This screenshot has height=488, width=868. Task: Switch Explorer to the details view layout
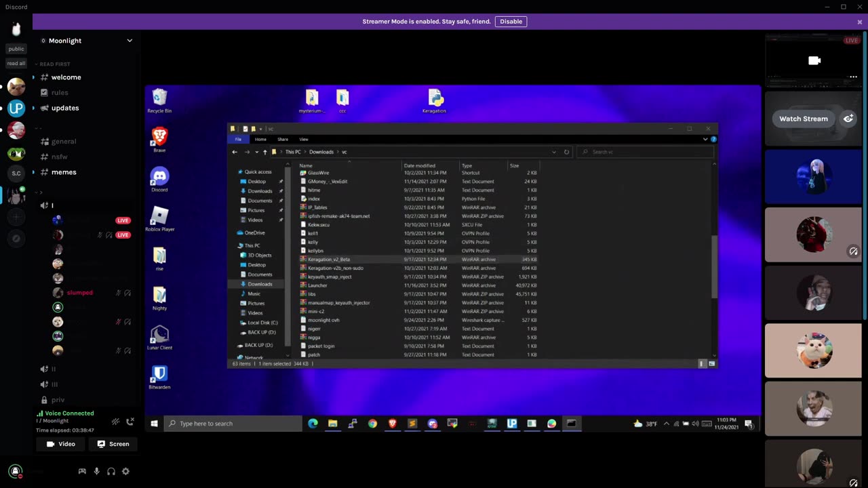pos(702,364)
